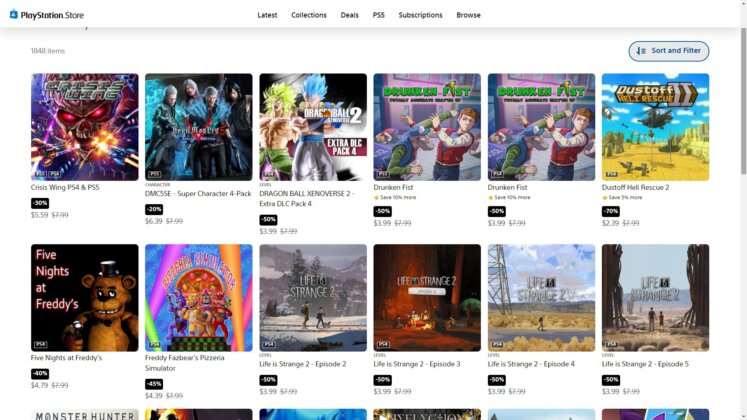Click the page's vertical scrollbar
The image size is (747, 420).
click(741, 200)
